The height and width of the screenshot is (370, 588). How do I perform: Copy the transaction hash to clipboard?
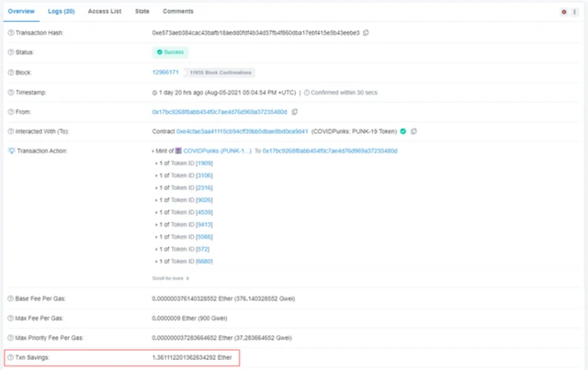pyautogui.click(x=366, y=33)
